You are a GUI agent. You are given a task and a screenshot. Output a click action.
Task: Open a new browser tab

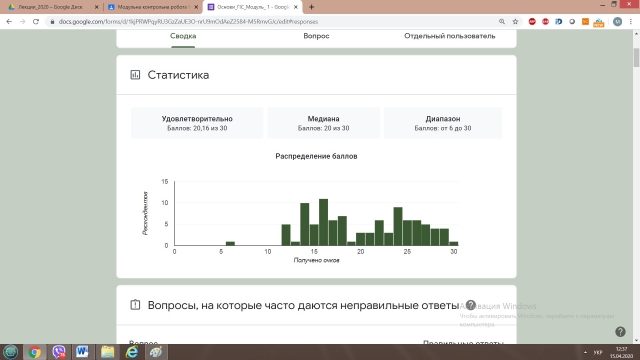(311, 7)
